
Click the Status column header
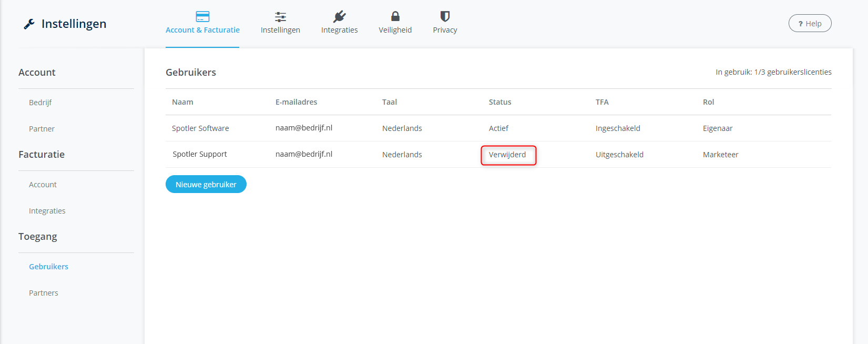pyautogui.click(x=500, y=102)
